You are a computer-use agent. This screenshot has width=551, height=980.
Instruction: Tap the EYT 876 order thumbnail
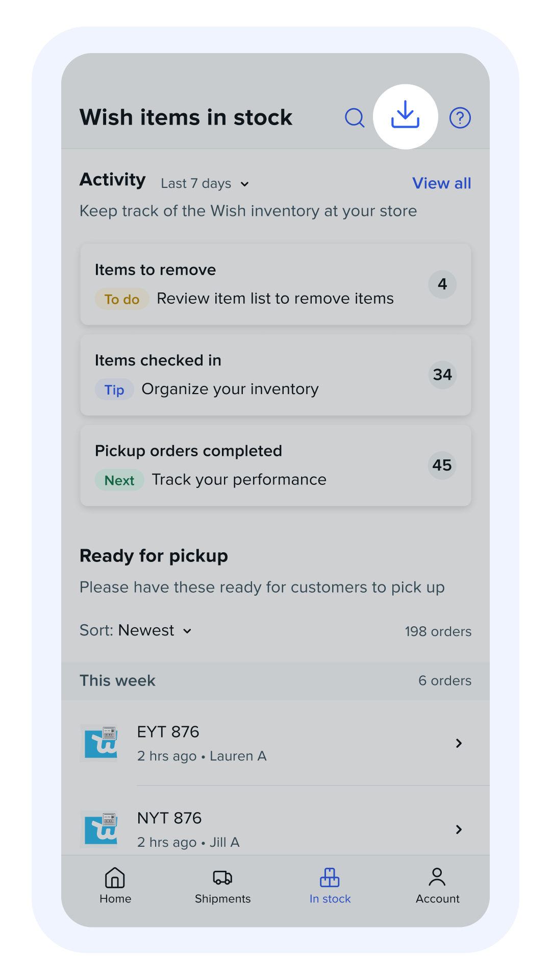pos(101,743)
